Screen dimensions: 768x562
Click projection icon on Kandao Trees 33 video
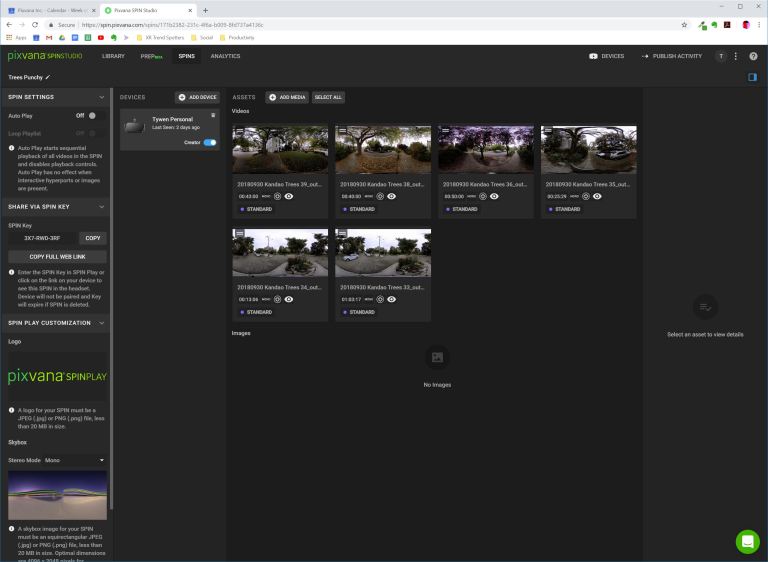(x=380, y=299)
